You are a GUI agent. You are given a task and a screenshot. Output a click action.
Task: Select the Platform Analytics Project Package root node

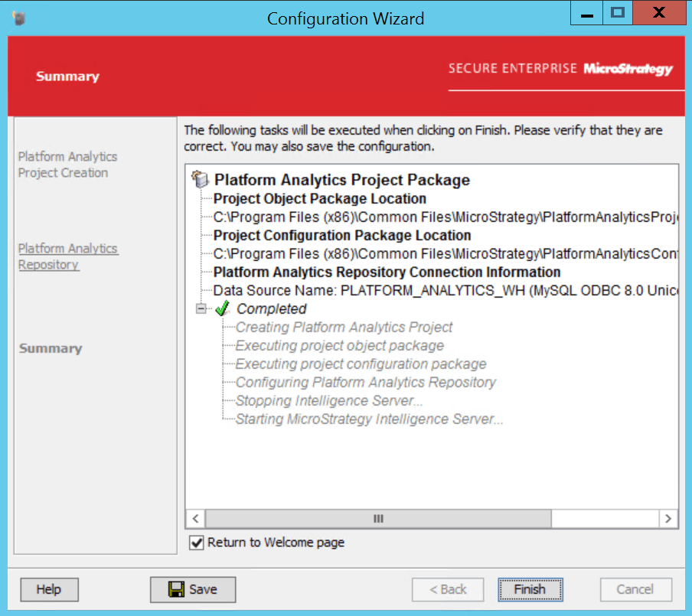click(x=342, y=180)
